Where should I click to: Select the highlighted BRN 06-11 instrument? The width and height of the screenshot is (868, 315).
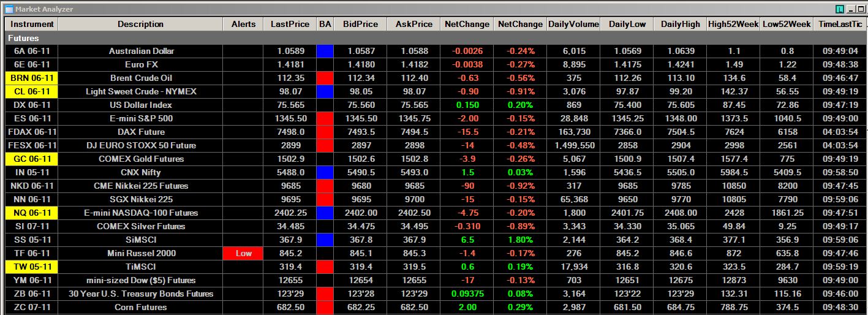click(32, 78)
